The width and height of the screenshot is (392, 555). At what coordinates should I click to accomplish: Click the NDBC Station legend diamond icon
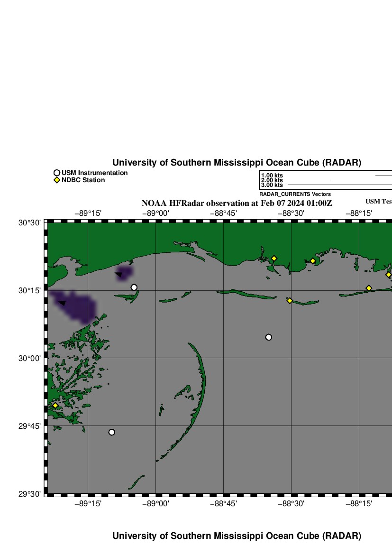(x=57, y=180)
